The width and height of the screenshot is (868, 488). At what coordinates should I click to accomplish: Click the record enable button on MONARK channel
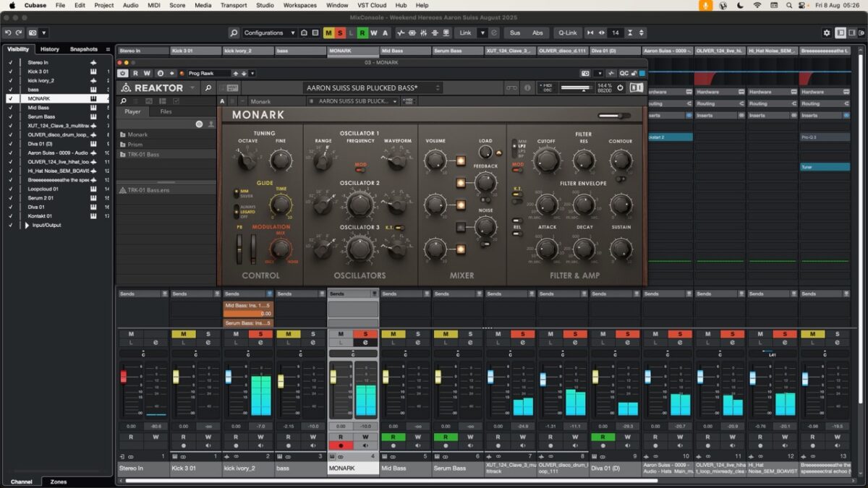[x=341, y=445]
